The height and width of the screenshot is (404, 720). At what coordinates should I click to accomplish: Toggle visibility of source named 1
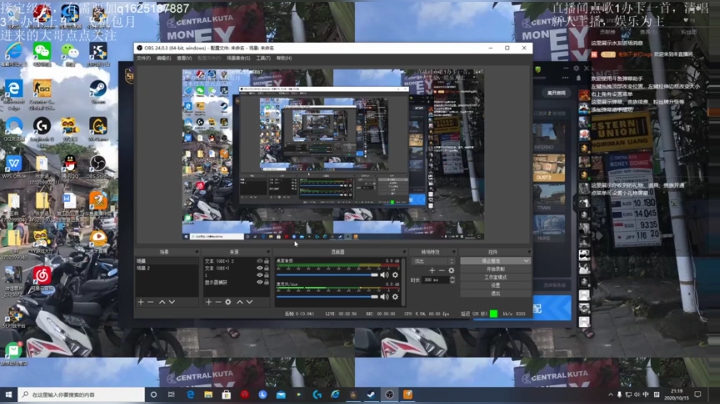pyautogui.click(x=259, y=275)
